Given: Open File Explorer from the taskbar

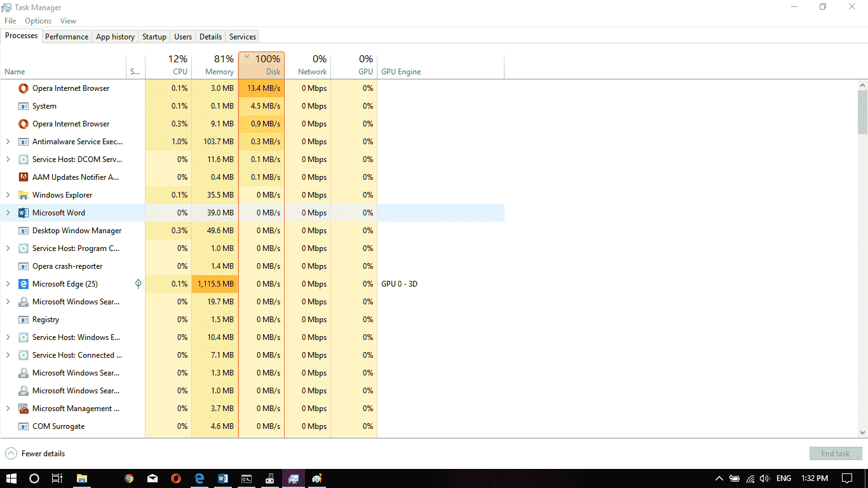Looking at the screenshot, I should click(82, 478).
